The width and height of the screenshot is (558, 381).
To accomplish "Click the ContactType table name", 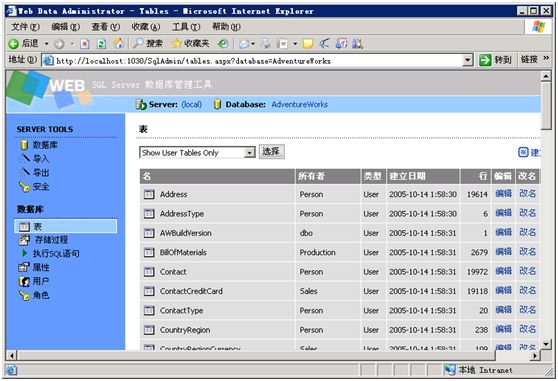I will [x=181, y=311].
